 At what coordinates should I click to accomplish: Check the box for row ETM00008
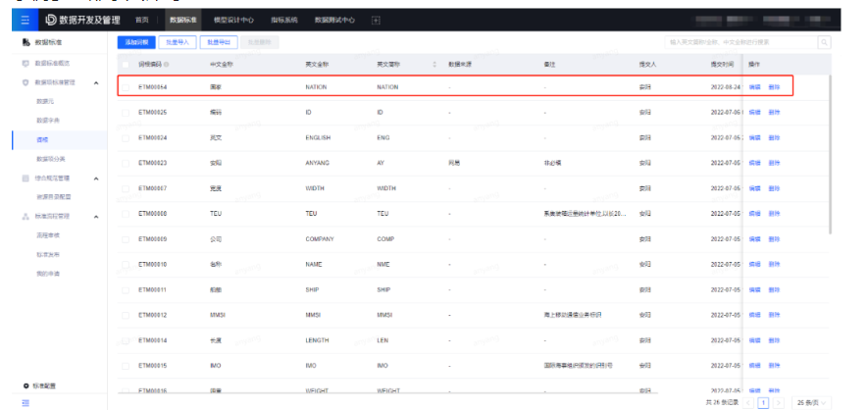pyautogui.click(x=126, y=214)
